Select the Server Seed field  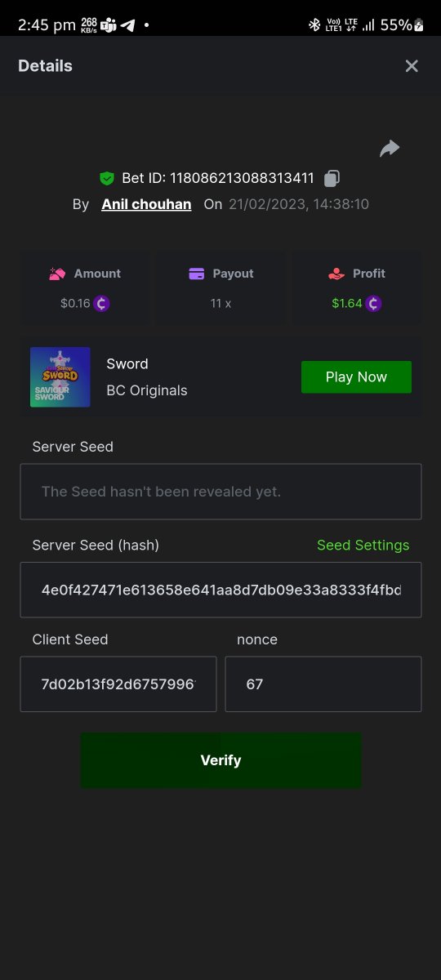[x=220, y=492]
